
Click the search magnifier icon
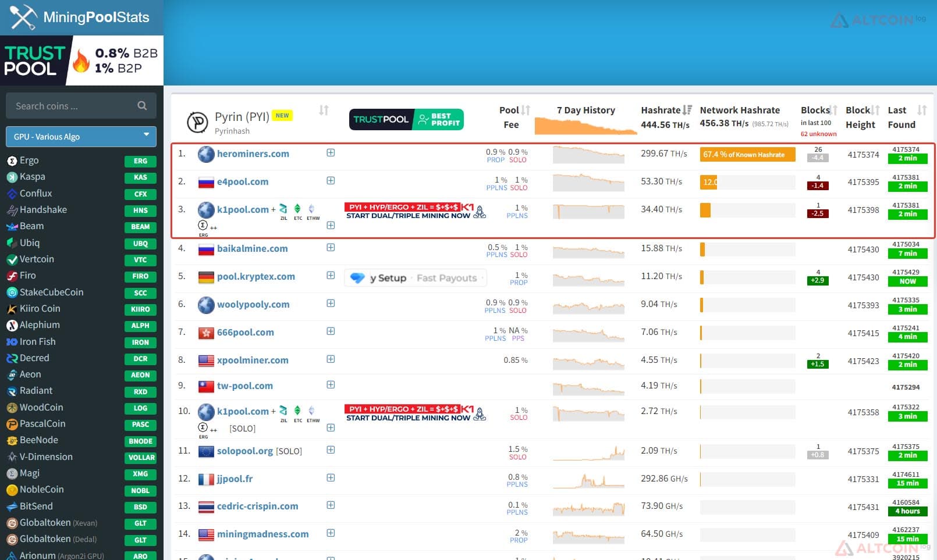(142, 106)
